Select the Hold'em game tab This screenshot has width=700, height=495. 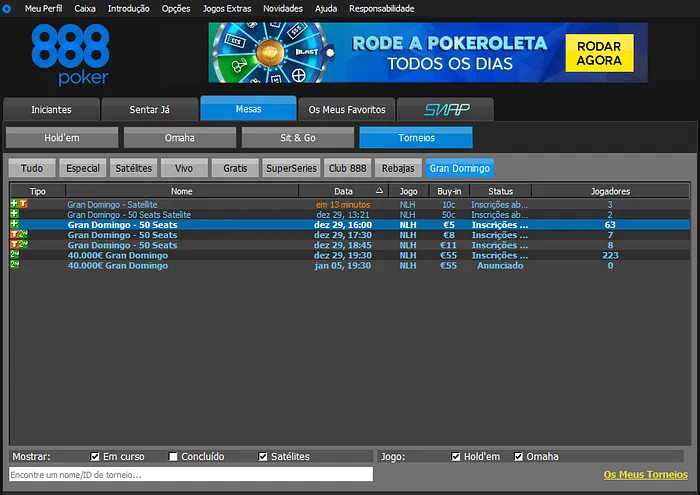click(x=62, y=137)
